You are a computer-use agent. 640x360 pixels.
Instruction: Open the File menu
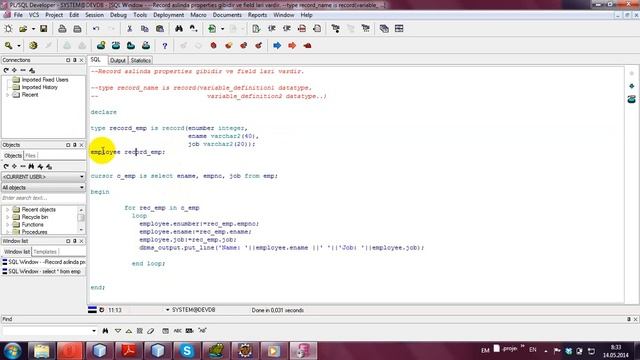coord(18,15)
